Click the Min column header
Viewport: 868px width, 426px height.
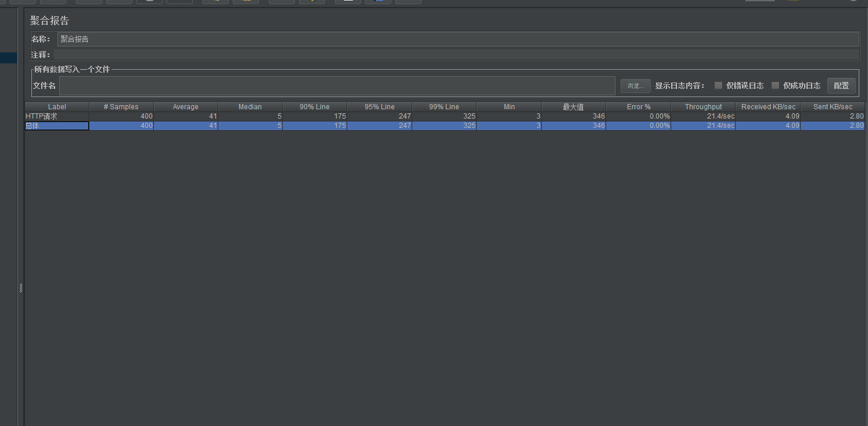click(509, 107)
